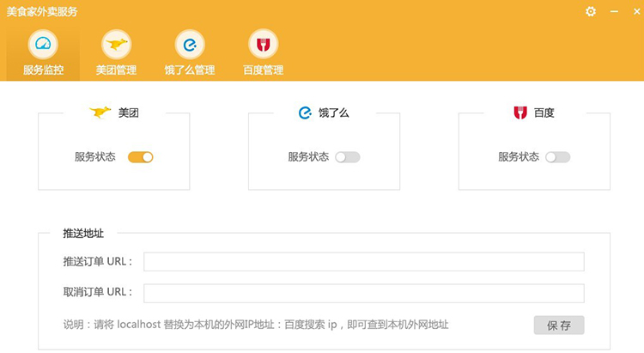Focus the 取消订单 URL input field
644x353 pixels.
click(364, 294)
